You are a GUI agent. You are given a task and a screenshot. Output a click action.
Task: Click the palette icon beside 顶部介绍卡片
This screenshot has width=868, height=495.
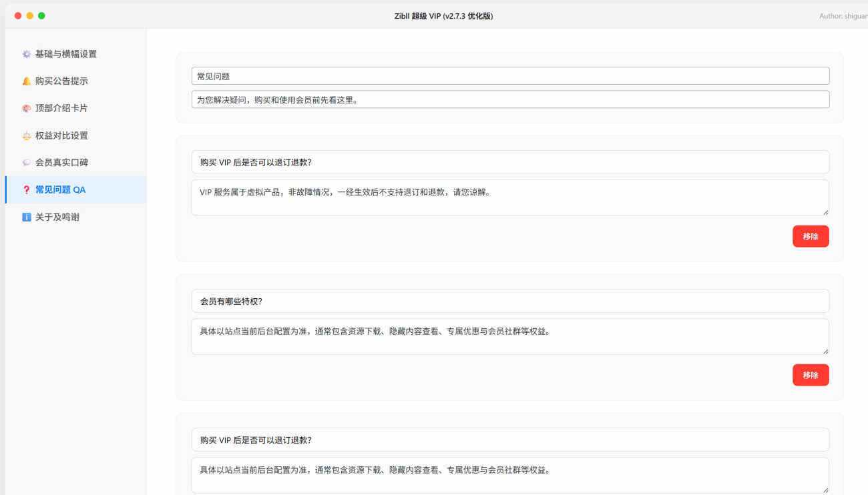coord(27,108)
